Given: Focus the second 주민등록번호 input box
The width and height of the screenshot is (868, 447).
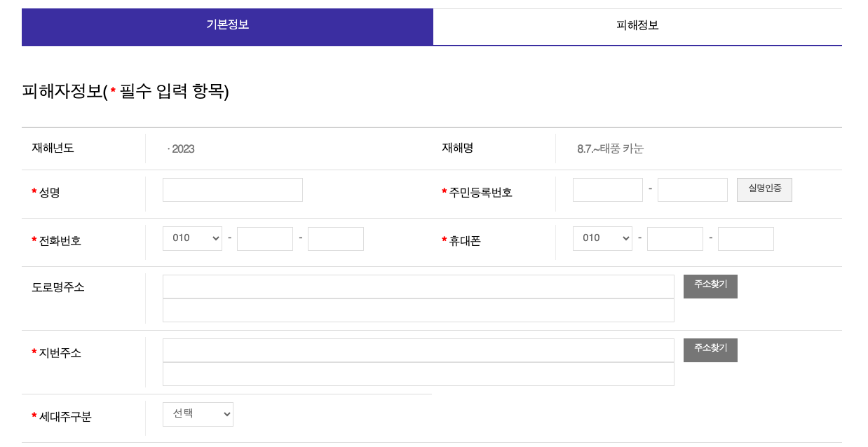Looking at the screenshot, I should [693, 190].
